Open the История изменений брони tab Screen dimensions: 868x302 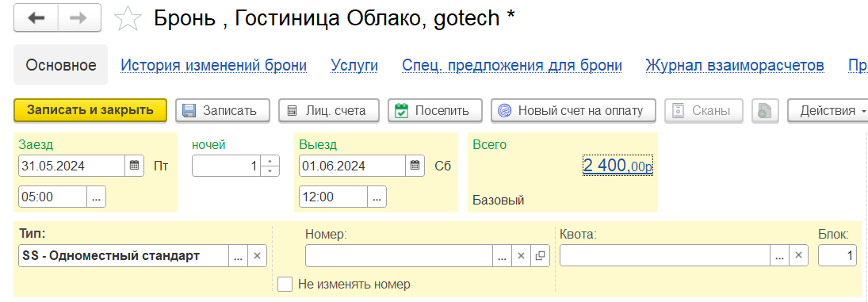pyautogui.click(x=214, y=65)
